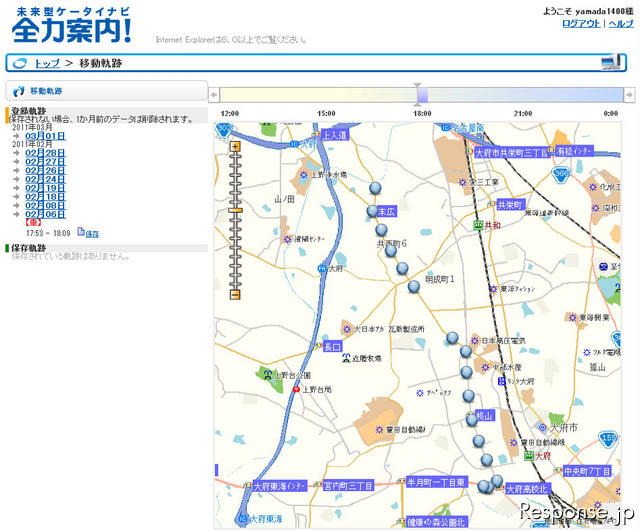The height and width of the screenshot is (531, 640).
Task: Click the 大府 parking area PA icon
Action: point(322,269)
